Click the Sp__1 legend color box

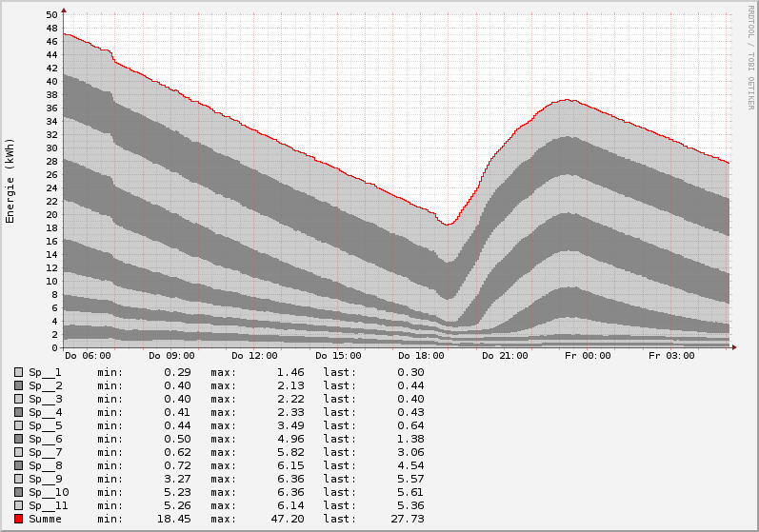point(19,372)
